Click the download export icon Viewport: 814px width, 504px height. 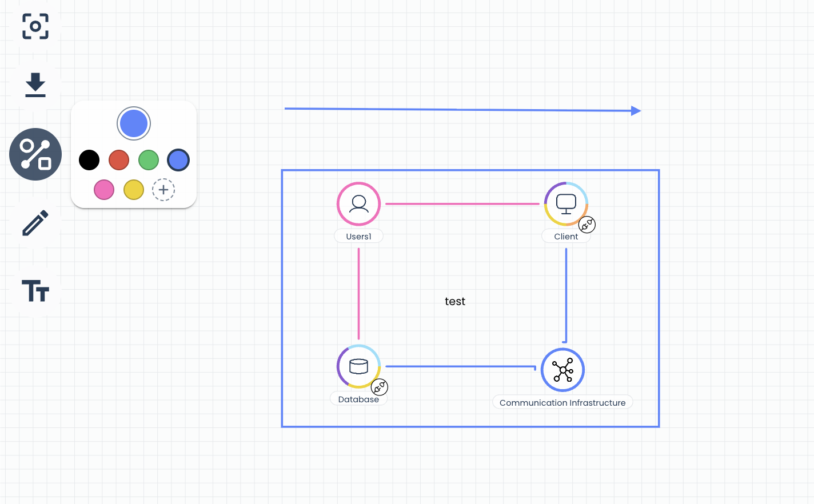(35, 85)
